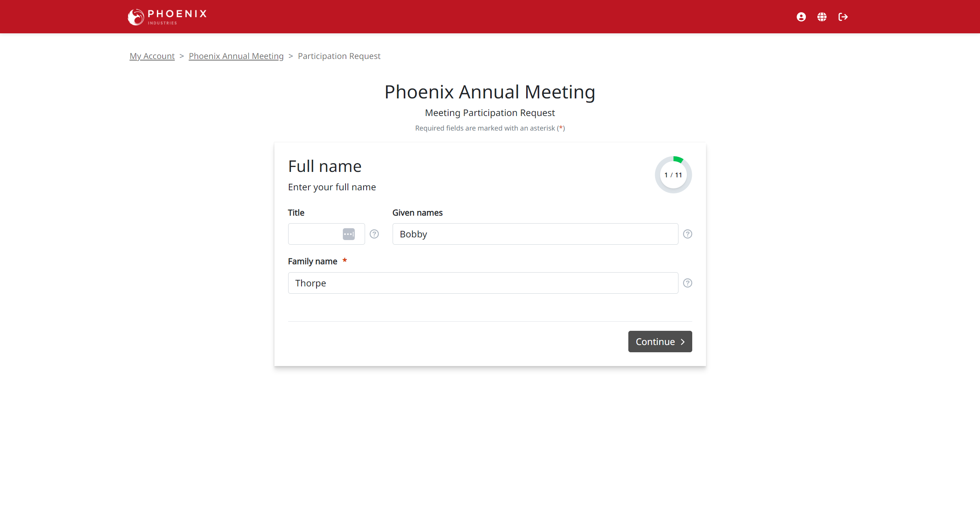Click the logout/exit icon
The height and width of the screenshot is (510, 980).
point(843,17)
